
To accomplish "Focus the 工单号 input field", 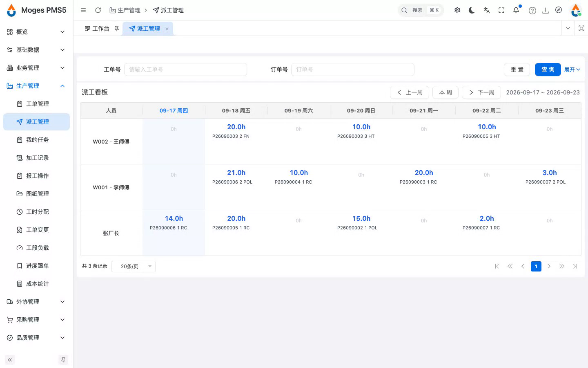I will [185, 70].
